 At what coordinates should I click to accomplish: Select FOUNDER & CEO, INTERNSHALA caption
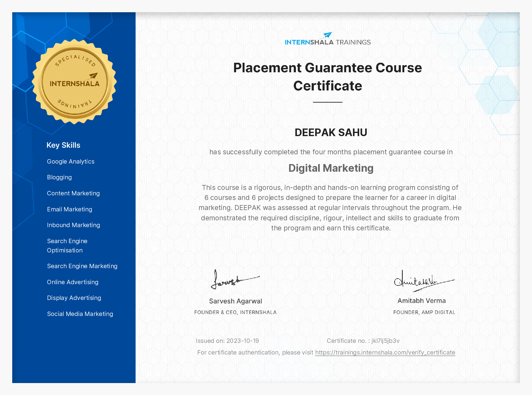(235, 312)
